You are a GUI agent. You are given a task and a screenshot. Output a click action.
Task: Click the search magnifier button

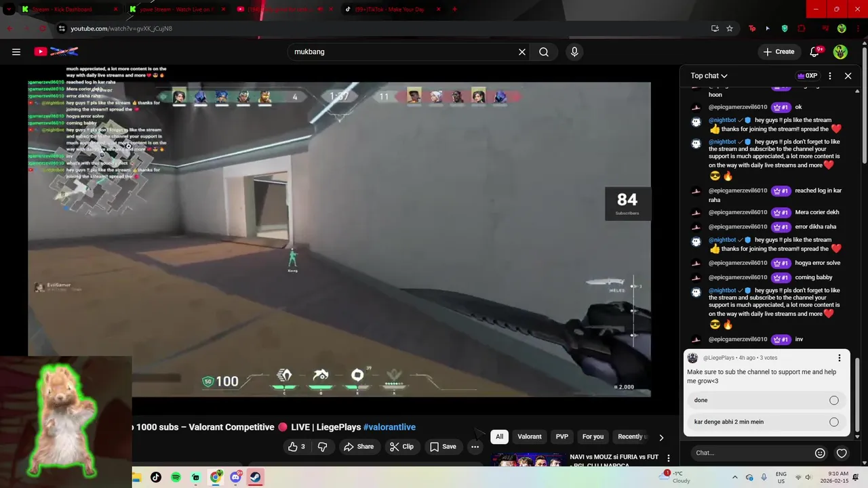pyautogui.click(x=544, y=52)
